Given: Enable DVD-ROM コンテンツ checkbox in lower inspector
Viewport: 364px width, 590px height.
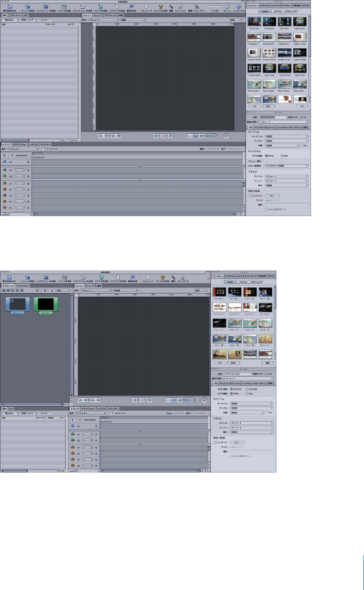Looking at the screenshot, I should (216, 443).
